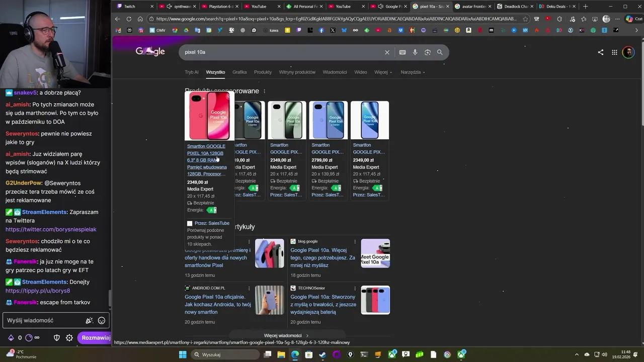Switch to the Grafika tab

click(239, 72)
